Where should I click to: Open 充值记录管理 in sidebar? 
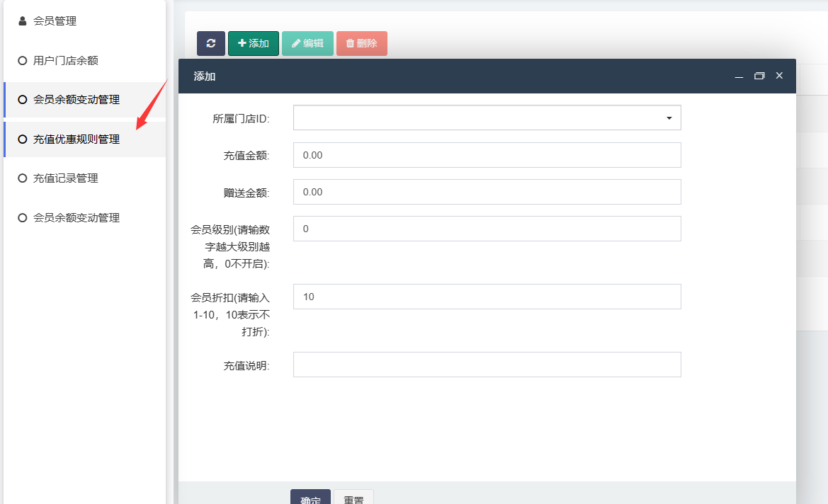(84, 178)
